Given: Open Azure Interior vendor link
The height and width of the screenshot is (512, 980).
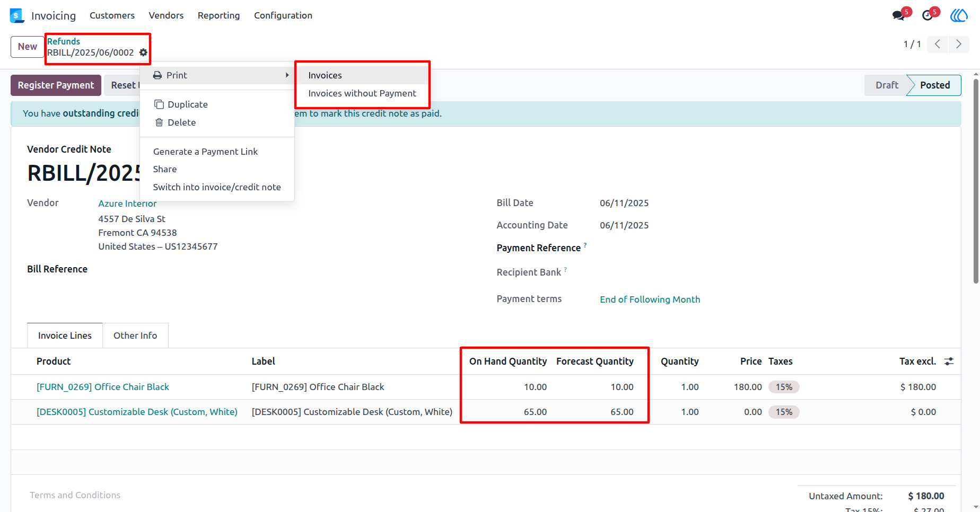Looking at the screenshot, I should click(x=127, y=204).
